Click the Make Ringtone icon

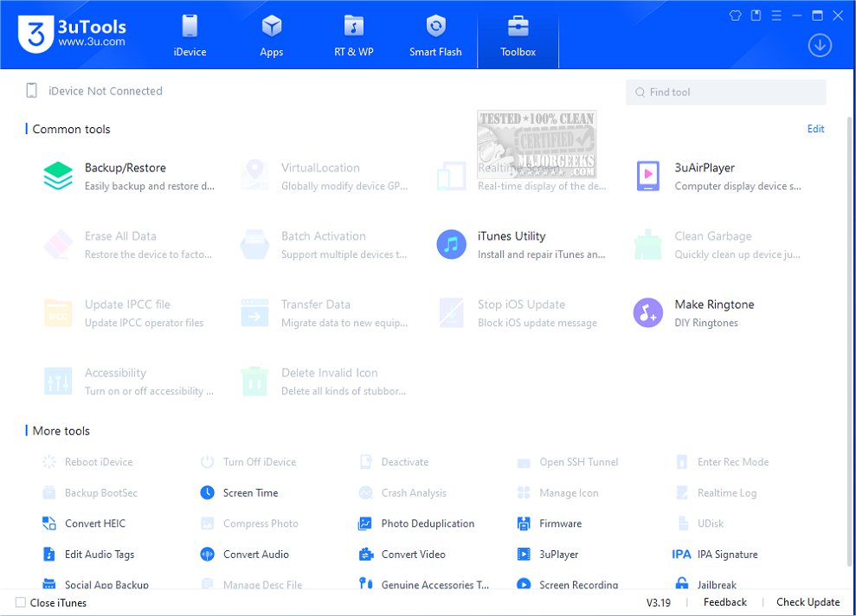pos(647,312)
